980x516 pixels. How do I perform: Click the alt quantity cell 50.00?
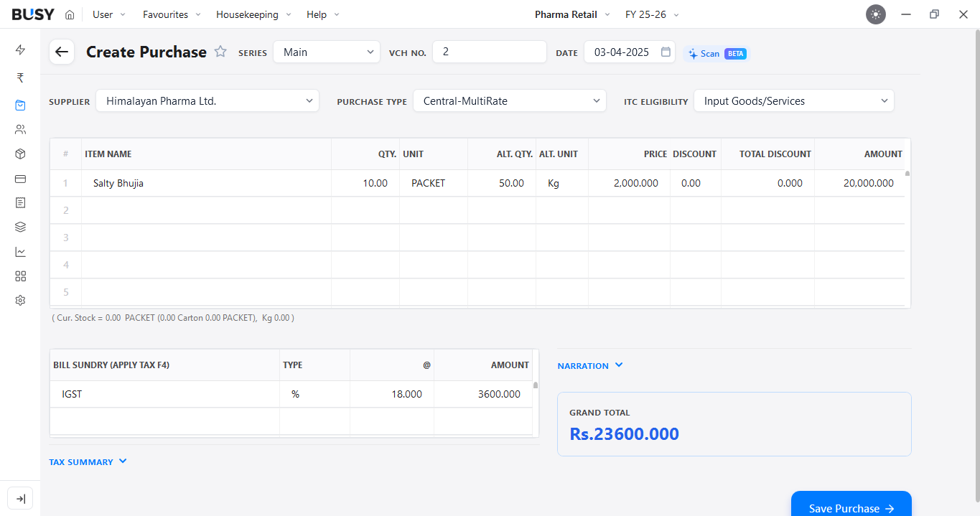pyautogui.click(x=502, y=183)
